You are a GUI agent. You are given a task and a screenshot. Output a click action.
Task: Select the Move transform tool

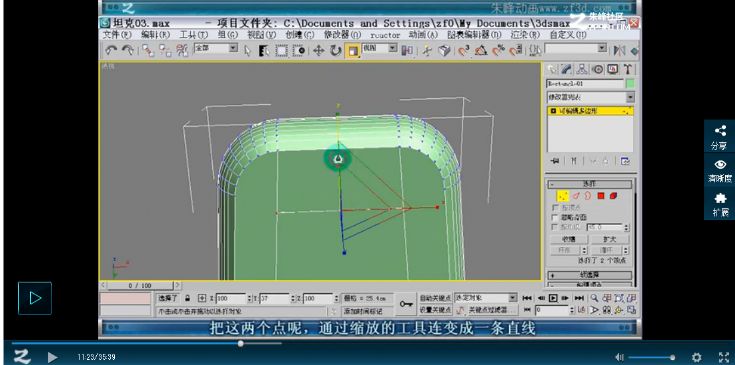319,50
